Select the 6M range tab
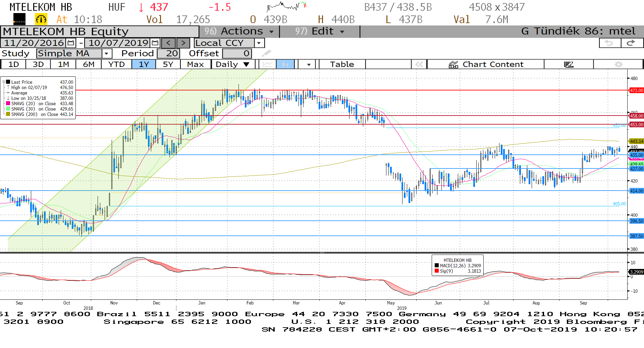Image resolution: width=644 pixels, height=348 pixels. [x=89, y=64]
